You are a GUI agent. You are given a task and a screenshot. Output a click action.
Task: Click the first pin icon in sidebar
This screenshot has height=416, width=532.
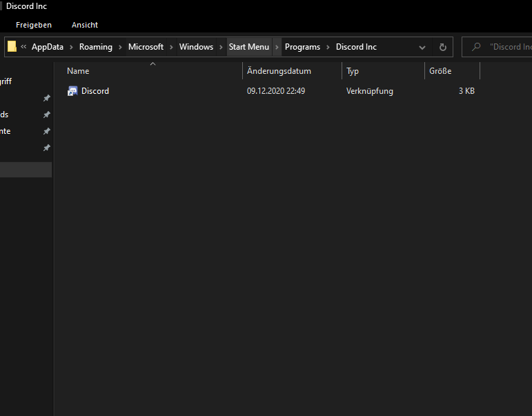[x=47, y=98]
